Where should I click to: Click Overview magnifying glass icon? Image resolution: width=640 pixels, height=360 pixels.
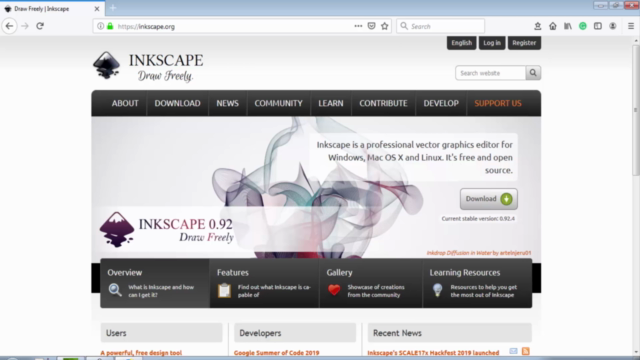tap(115, 290)
